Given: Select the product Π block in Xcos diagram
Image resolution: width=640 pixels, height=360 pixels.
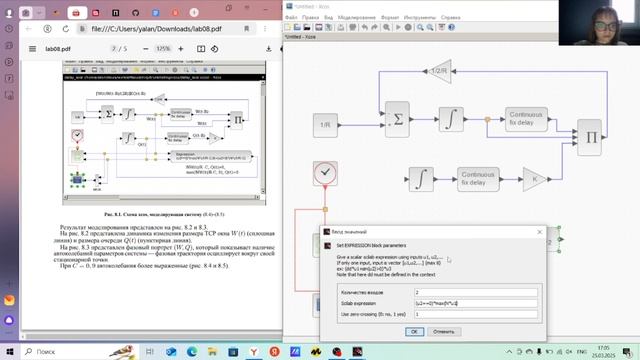Looking at the screenshot, I should pos(590,138).
